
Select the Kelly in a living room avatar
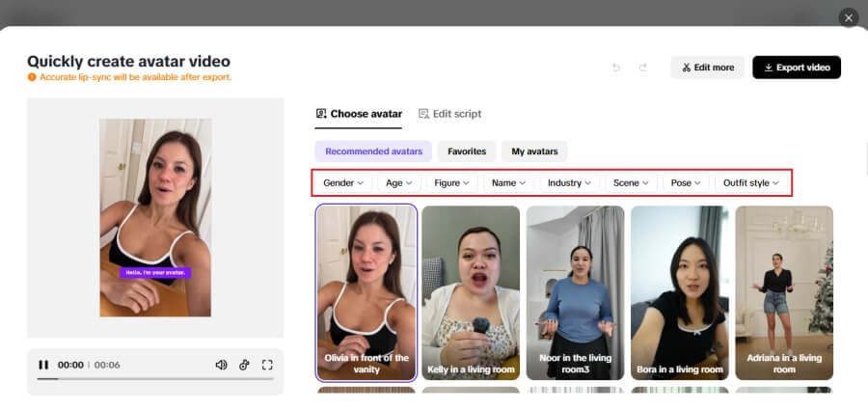pyautogui.click(x=471, y=293)
